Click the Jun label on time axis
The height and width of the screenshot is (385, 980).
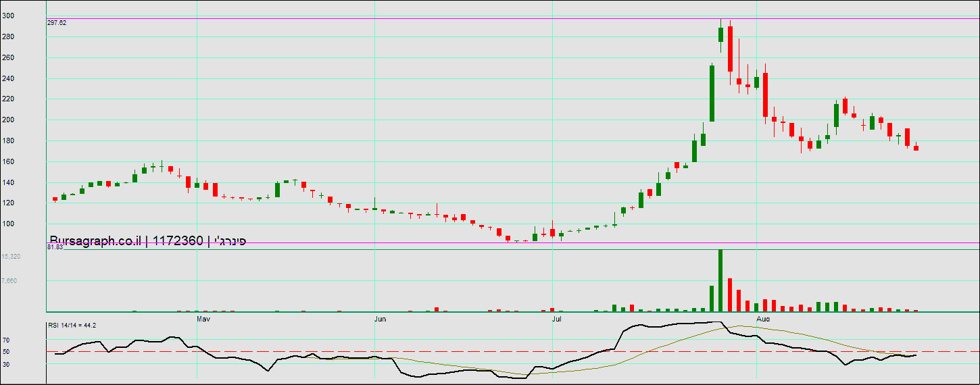click(381, 317)
